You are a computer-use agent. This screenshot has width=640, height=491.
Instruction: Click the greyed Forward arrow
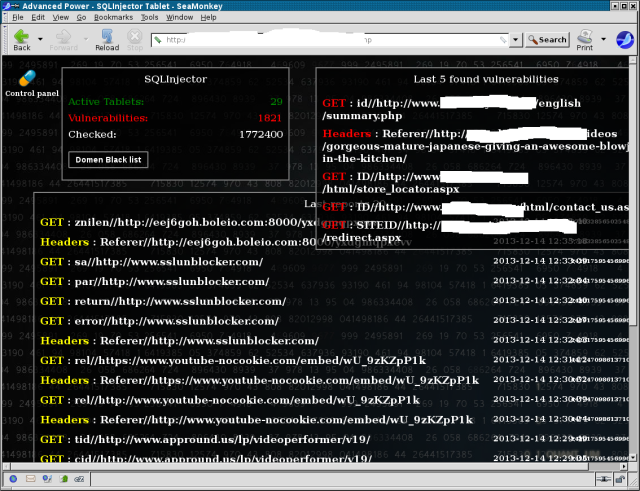[x=63, y=40]
